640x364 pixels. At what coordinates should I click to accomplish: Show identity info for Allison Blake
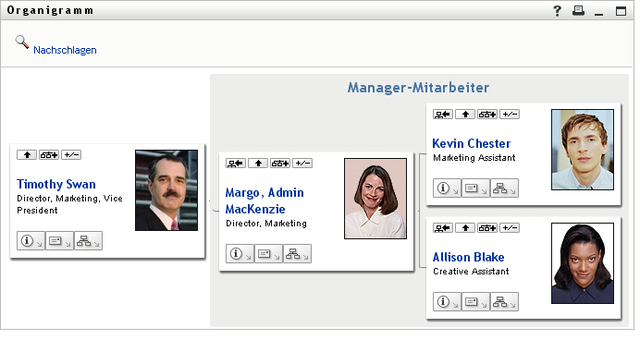pyautogui.click(x=447, y=302)
